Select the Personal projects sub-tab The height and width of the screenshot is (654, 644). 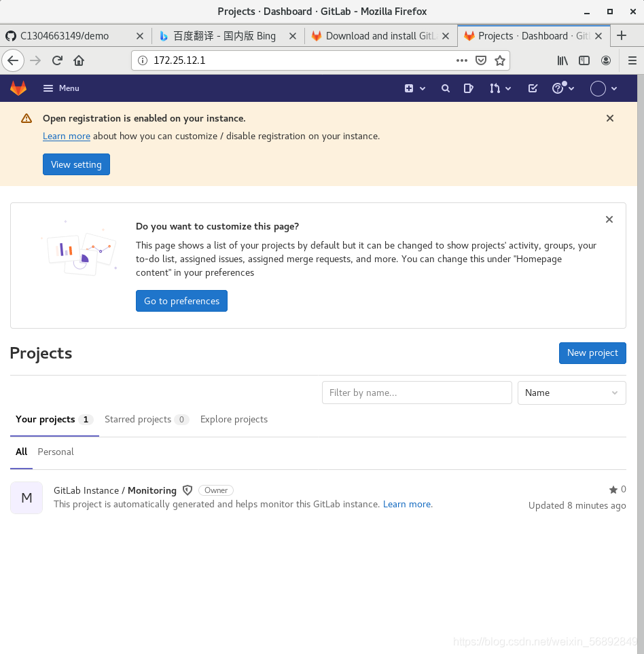point(56,452)
